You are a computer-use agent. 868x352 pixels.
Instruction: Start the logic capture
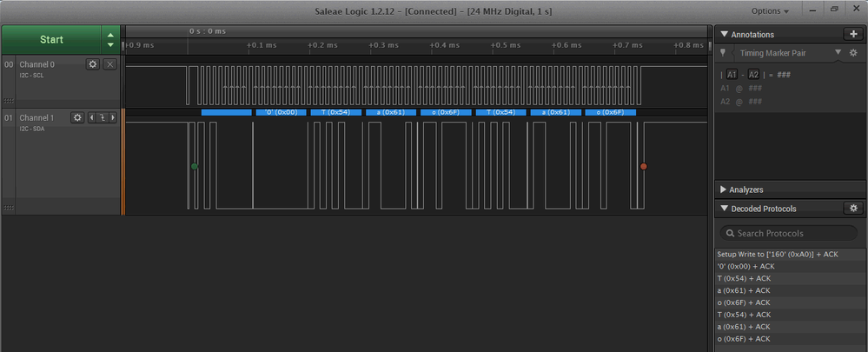point(51,39)
